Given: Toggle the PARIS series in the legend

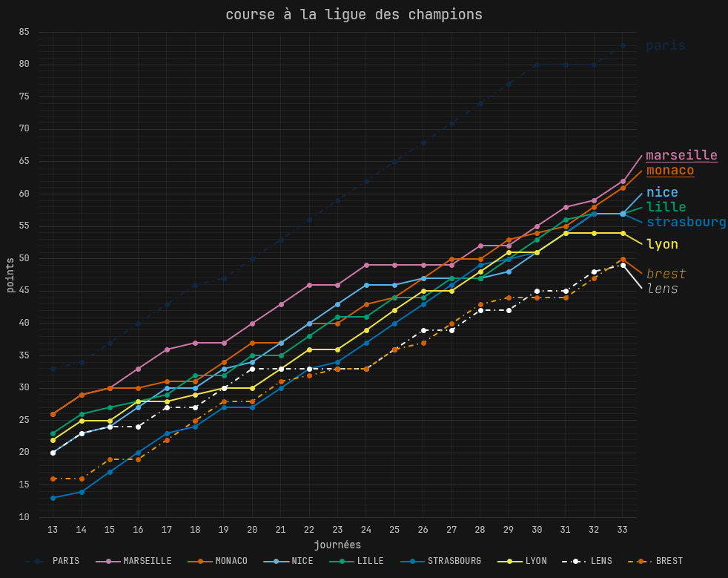Looking at the screenshot, I should point(52,561).
